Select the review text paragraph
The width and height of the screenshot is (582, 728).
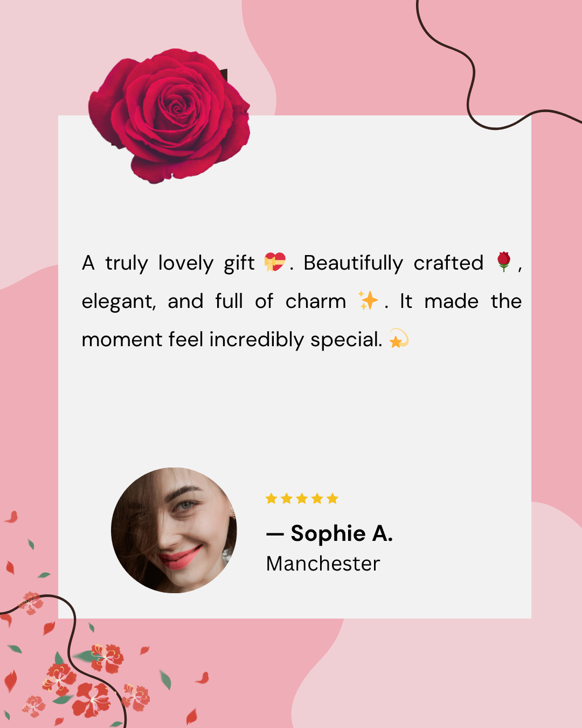302,301
